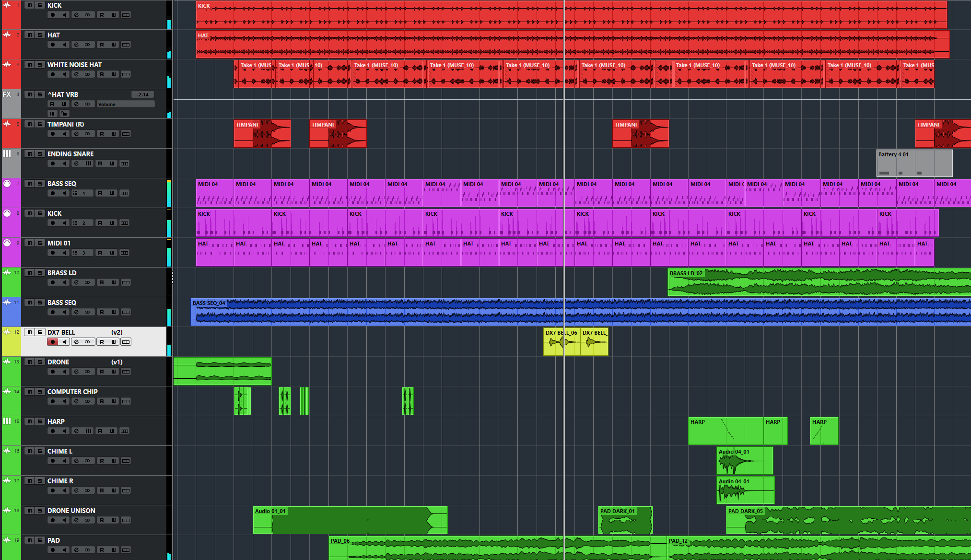Image resolution: width=971 pixels, height=560 pixels.
Task: Mute the TIMPANI (R) track
Action: tap(30, 124)
